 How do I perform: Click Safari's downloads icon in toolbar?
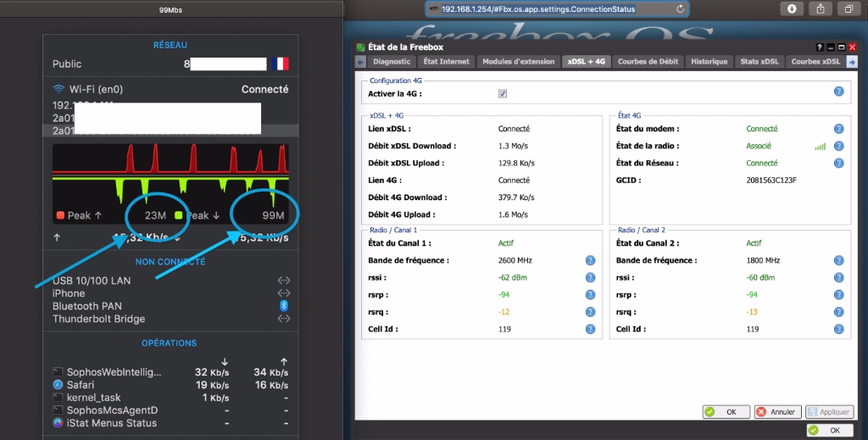click(792, 8)
